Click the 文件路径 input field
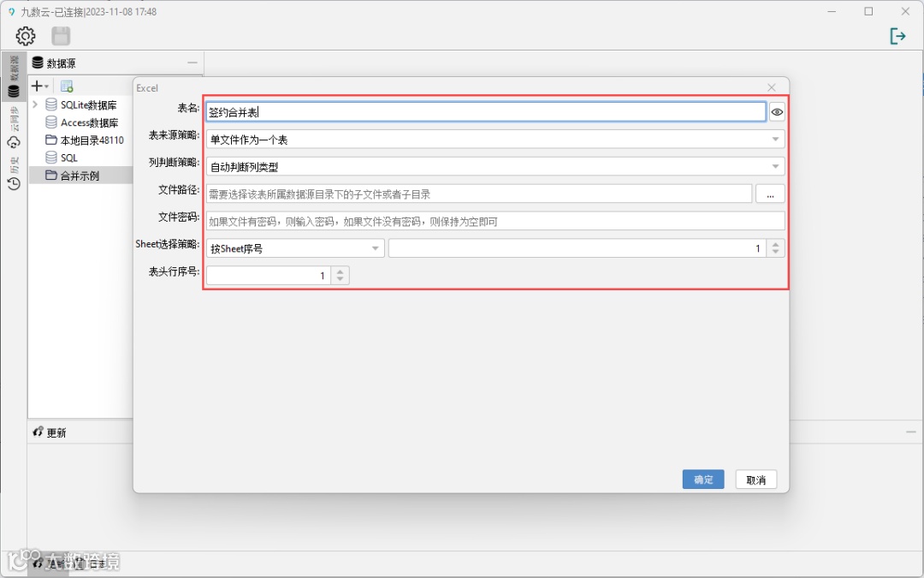 pyautogui.click(x=479, y=194)
